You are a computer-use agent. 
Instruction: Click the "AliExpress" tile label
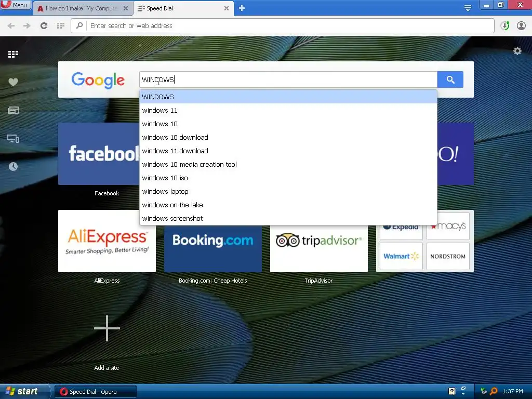(x=107, y=281)
